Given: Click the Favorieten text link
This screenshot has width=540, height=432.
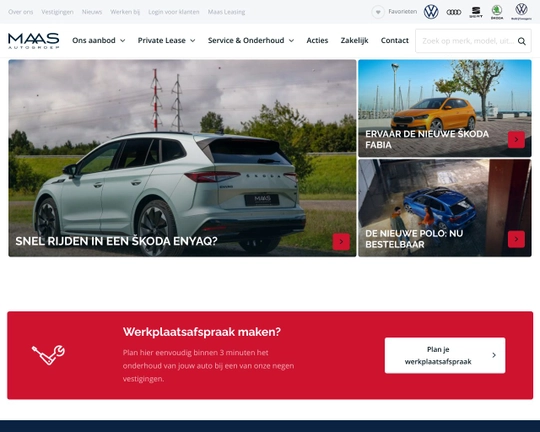Looking at the screenshot, I should pyautogui.click(x=402, y=12).
